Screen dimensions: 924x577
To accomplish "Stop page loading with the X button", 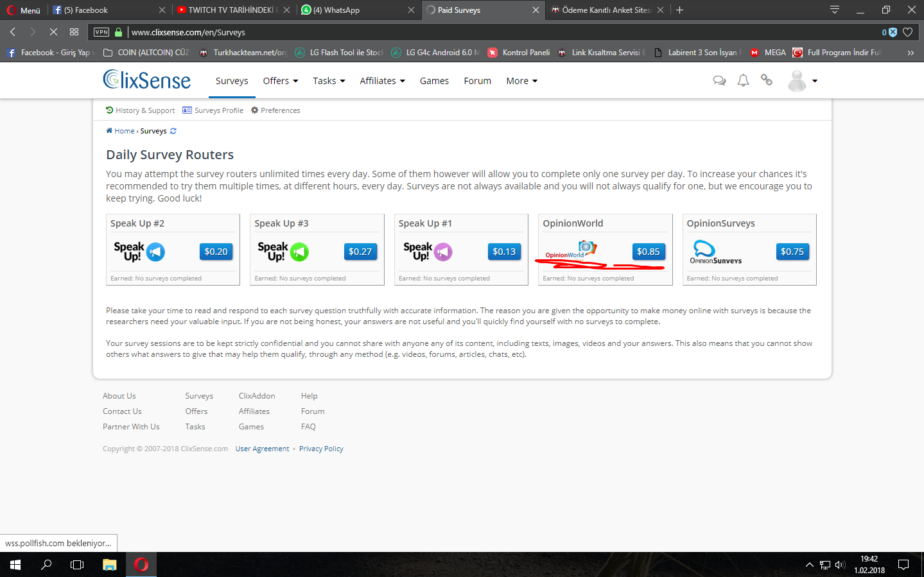I will 53,32.
